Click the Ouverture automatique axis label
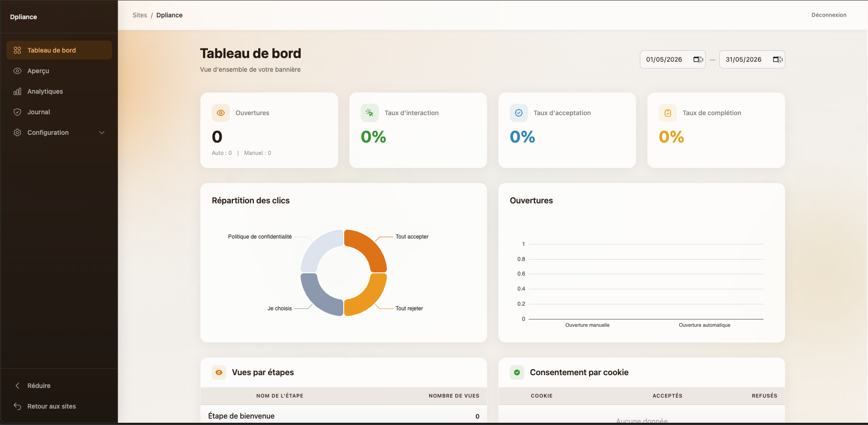The height and width of the screenshot is (425, 868). [x=704, y=325]
